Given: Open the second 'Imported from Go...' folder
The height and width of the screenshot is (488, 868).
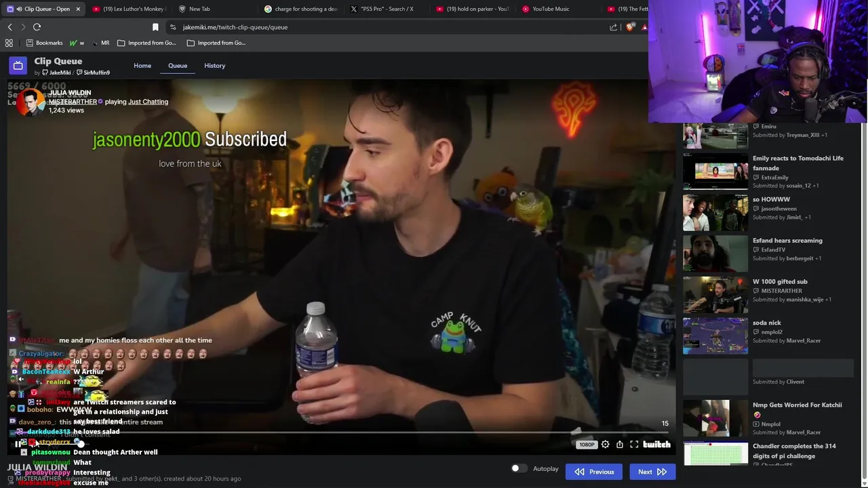Looking at the screenshot, I should [x=216, y=43].
